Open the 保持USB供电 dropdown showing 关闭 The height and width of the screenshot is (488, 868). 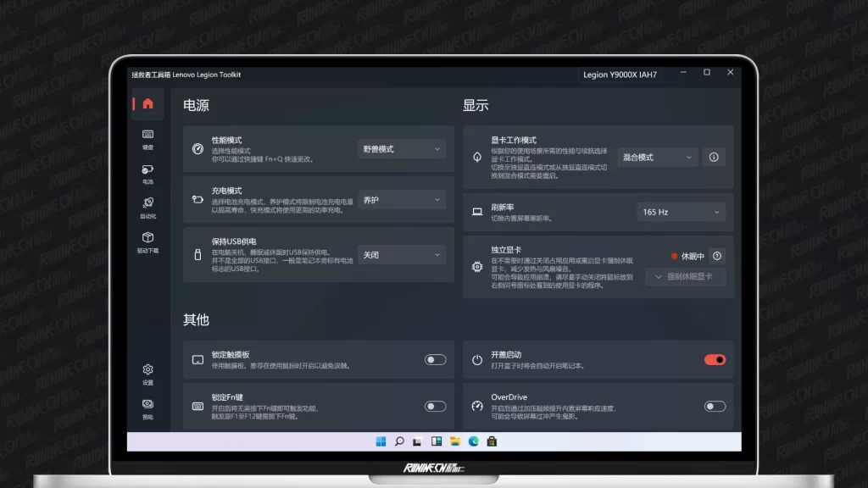pos(402,255)
